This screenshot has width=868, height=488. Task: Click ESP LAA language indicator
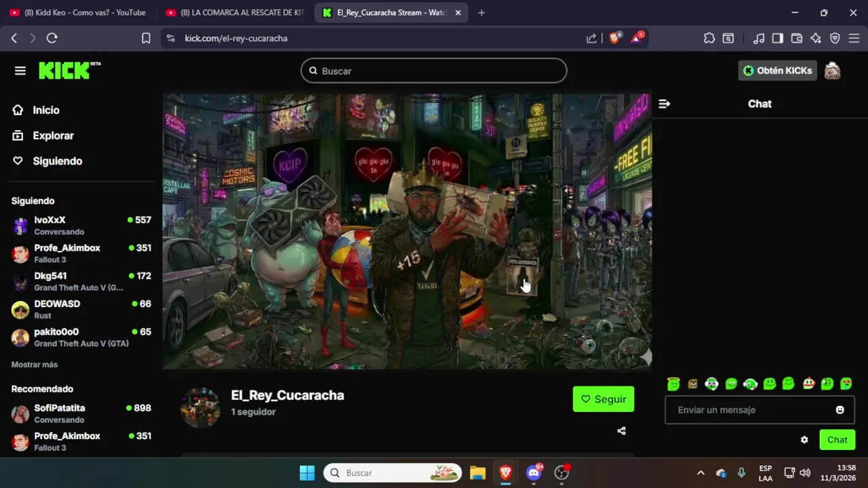point(766,472)
